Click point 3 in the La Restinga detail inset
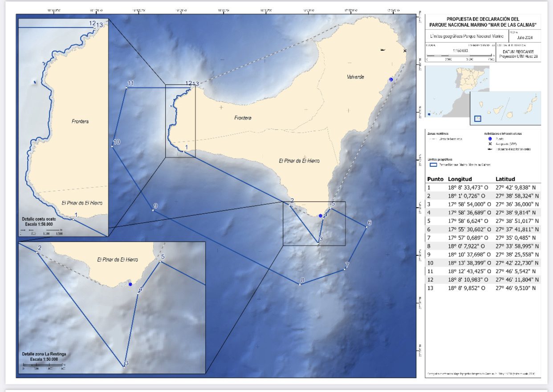 [124, 367]
